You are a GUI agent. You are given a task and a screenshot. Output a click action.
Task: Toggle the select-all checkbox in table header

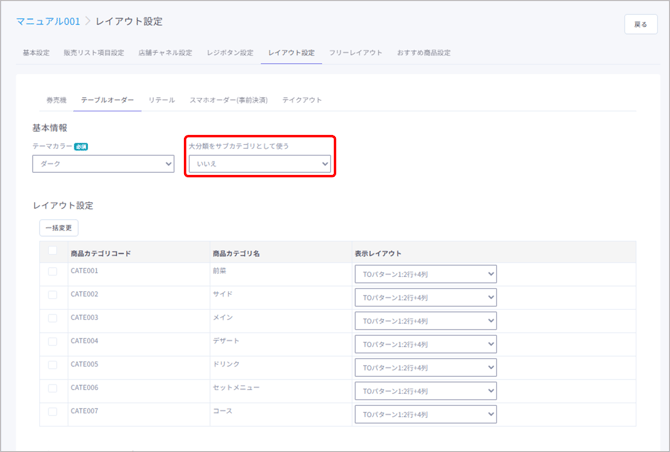53,251
